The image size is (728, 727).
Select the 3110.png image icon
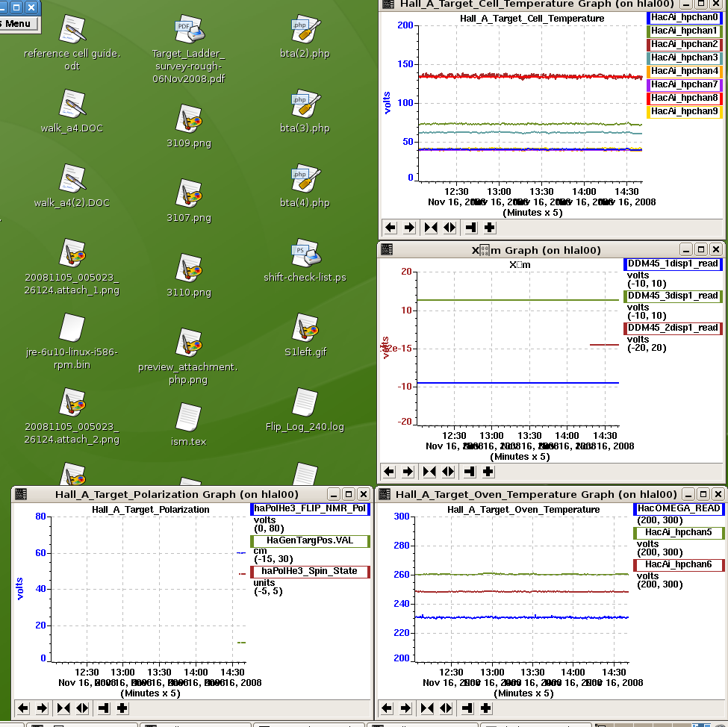189,268
